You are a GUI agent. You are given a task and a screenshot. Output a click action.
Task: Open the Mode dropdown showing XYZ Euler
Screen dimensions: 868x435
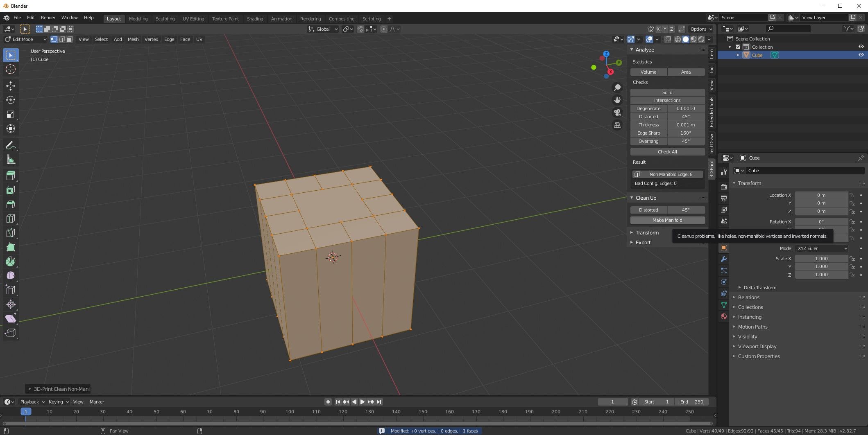coord(822,248)
